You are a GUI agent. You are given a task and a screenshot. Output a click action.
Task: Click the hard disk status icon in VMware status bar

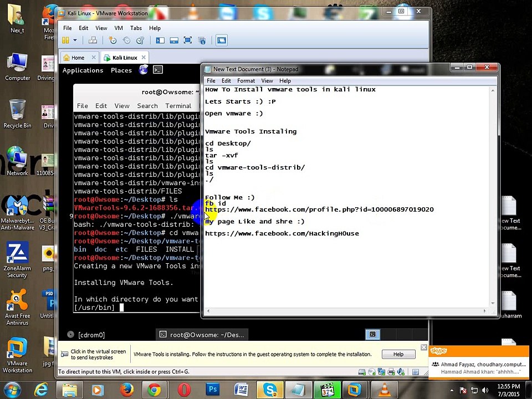pyautogui.click(x=362, y=372)
